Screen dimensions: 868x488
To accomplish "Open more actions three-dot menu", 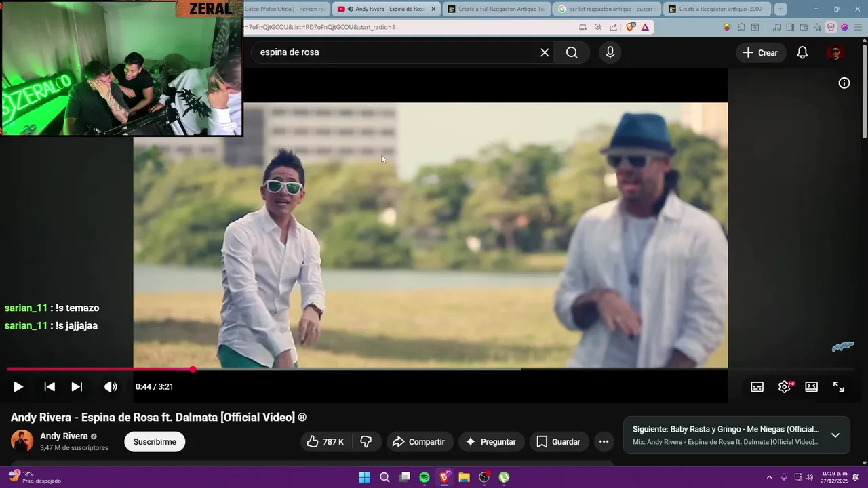I will coord(604,442).
